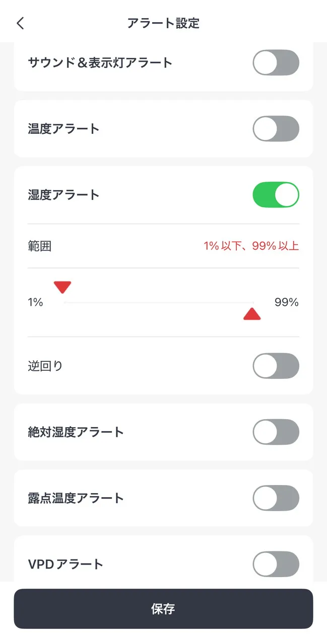Tap the red range value 1%以下、99%以上
This screenshot has width=327, height=644.
251,246
